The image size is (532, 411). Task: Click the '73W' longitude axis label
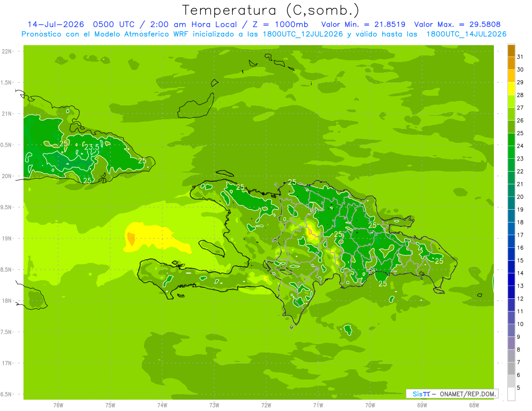pyautogui.click(x=214, y=405)
